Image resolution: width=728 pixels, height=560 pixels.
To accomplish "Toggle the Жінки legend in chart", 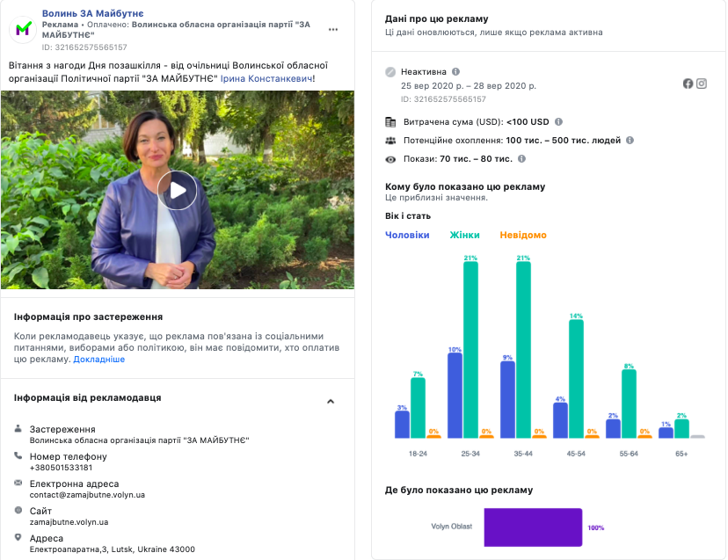I will pyautogui.click(x=464, y=235).
